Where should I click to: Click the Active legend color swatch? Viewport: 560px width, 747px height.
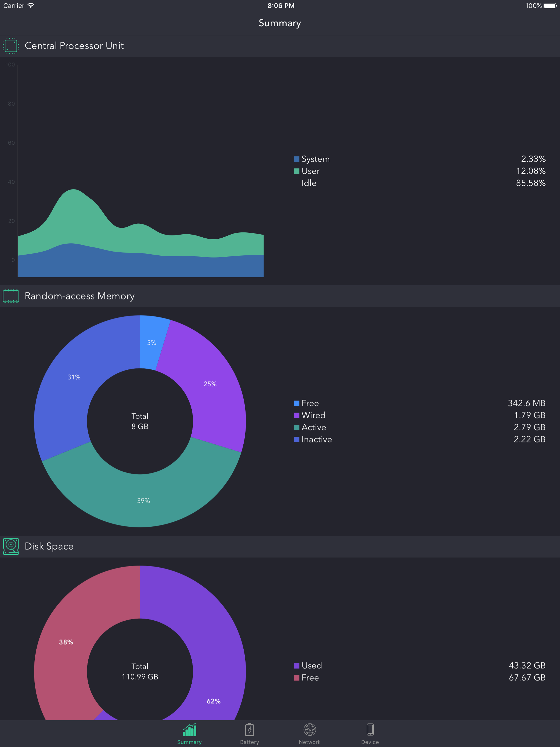click(297, 427)
